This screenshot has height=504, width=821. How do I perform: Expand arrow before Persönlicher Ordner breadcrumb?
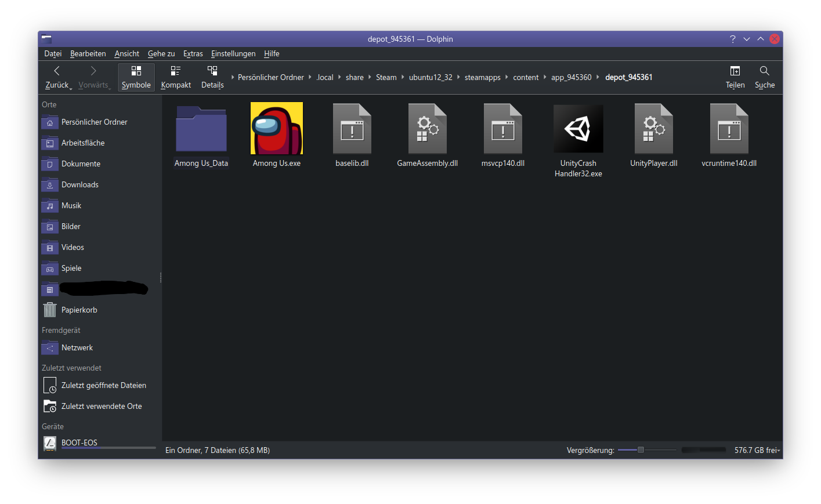pyautogui.click(x=233, y=77)
